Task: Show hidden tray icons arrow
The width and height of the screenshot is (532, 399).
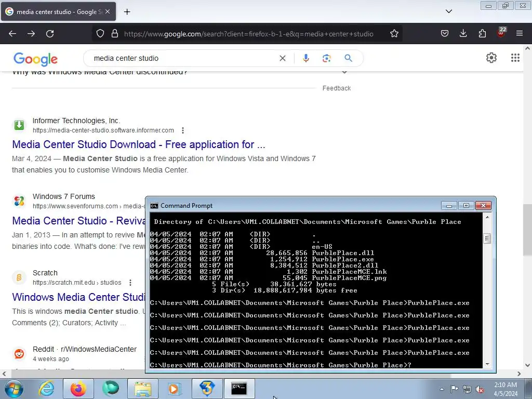Action: pyautogui.click(x=442, y=389)
